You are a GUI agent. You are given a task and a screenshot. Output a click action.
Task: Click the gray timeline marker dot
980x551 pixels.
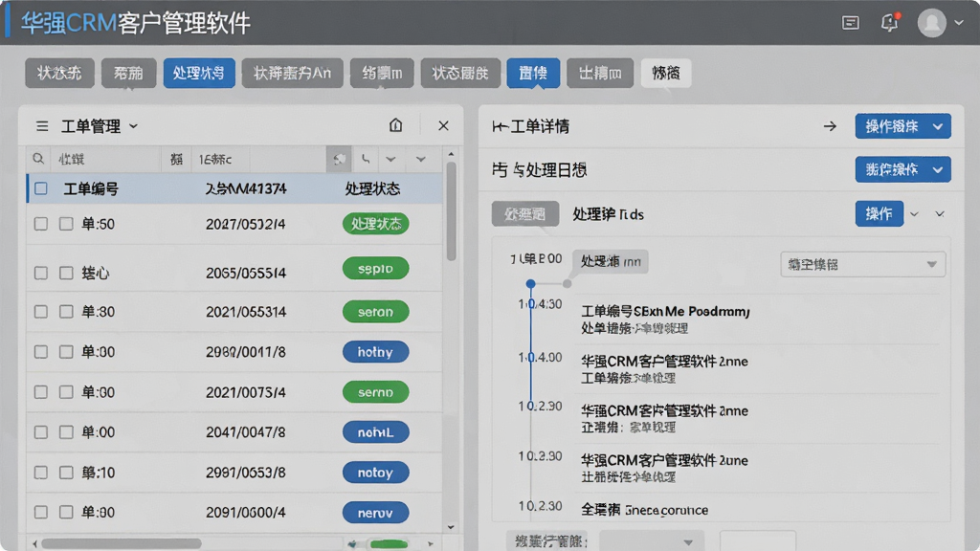[567, 283]
